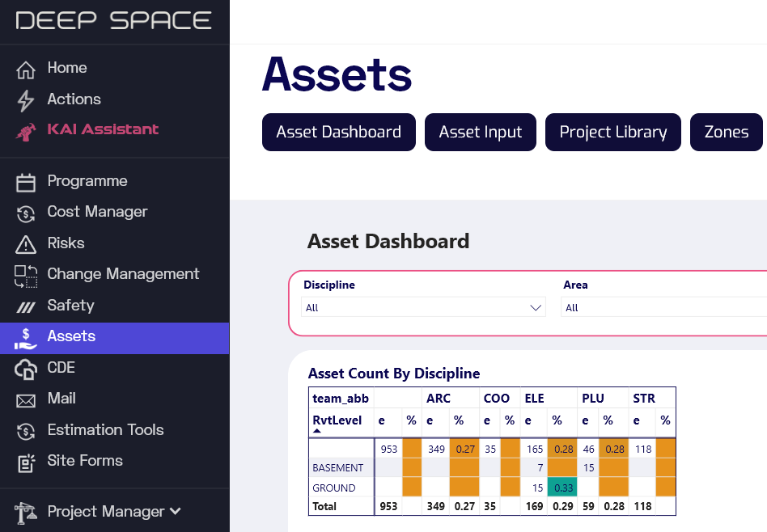Click the Risks warning triangle icon

pos(25,244)
